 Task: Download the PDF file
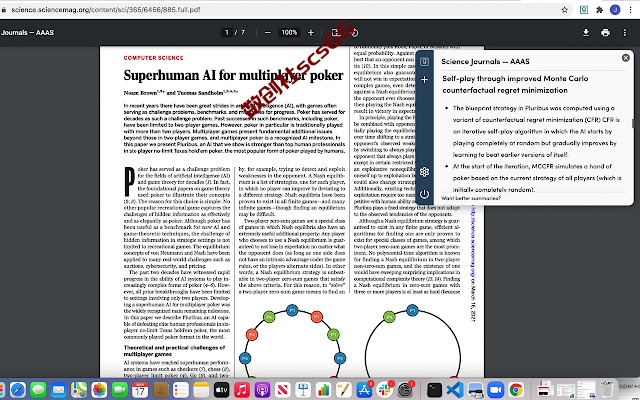click(x=586, y=32)
